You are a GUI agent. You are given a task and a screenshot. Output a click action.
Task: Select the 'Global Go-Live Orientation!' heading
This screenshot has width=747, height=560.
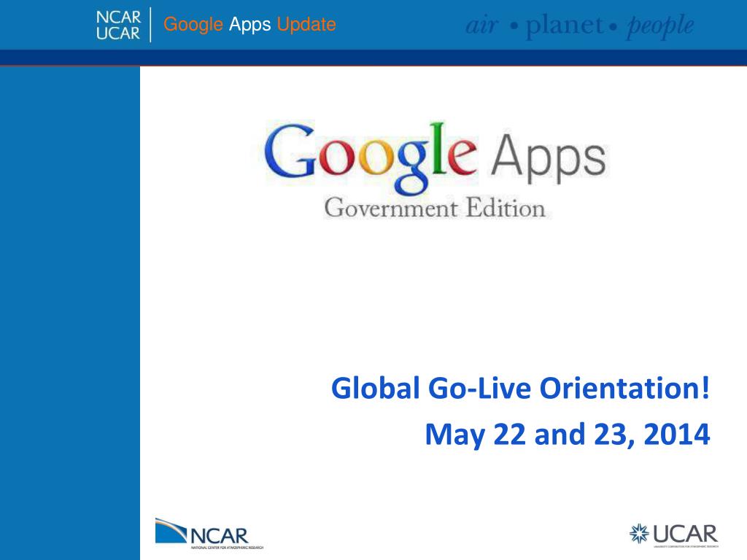[521, 388]
